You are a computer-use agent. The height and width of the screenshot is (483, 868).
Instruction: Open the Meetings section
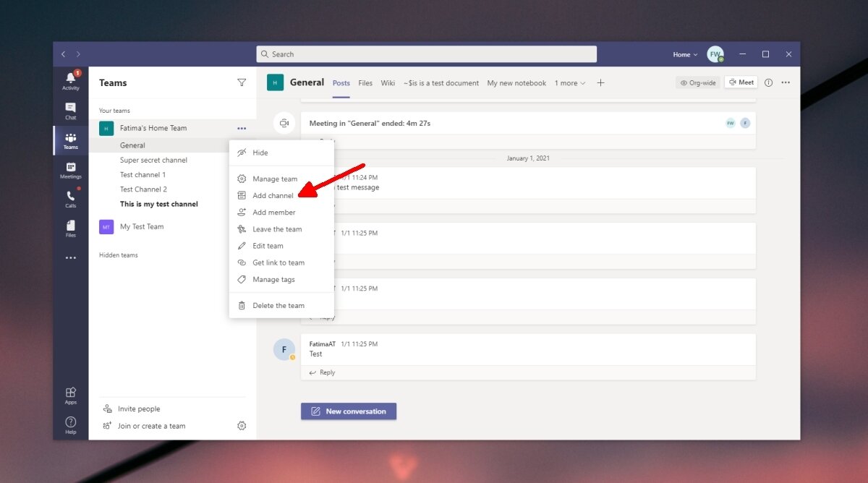pos(70,170)
